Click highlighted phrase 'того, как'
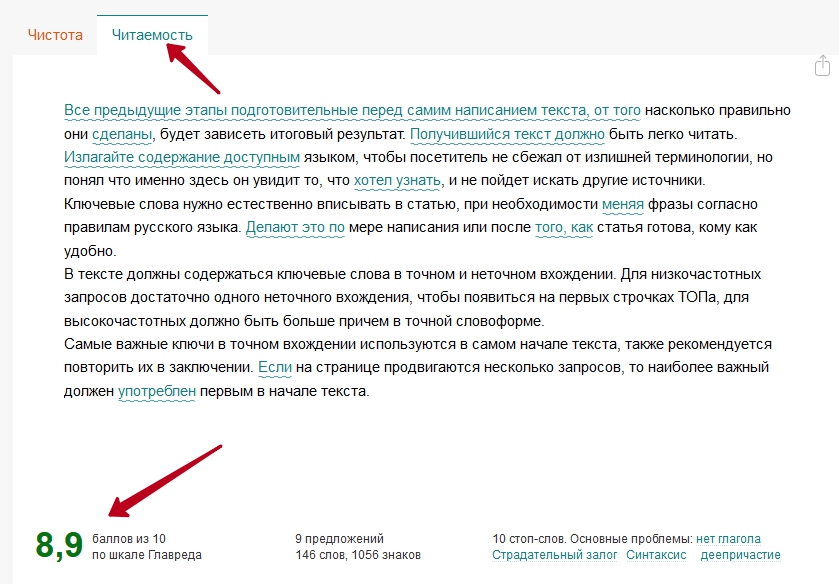 pos(564,227)
